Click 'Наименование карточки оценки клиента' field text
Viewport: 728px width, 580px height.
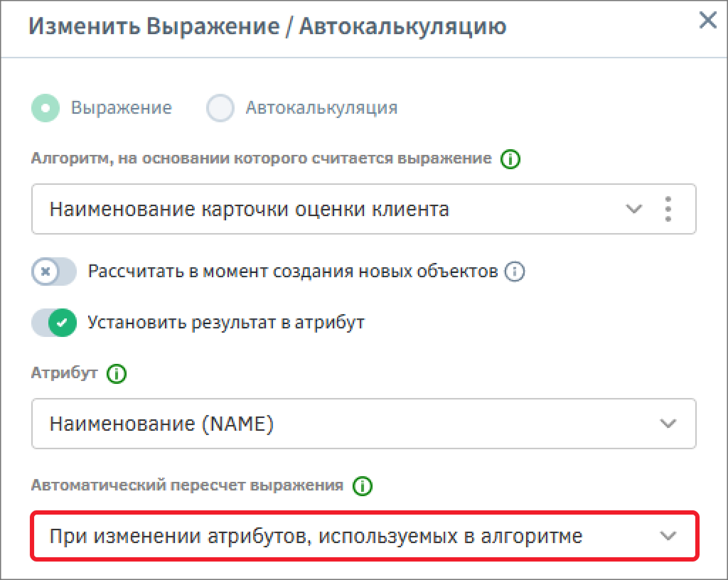pyautogui.click(x=249, y=209)
